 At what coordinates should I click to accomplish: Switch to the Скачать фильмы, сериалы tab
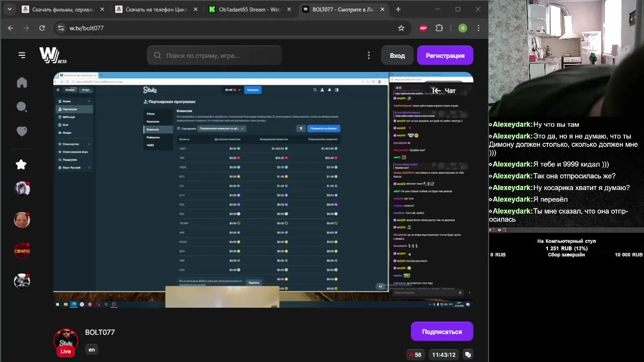[x=62, y=9]
